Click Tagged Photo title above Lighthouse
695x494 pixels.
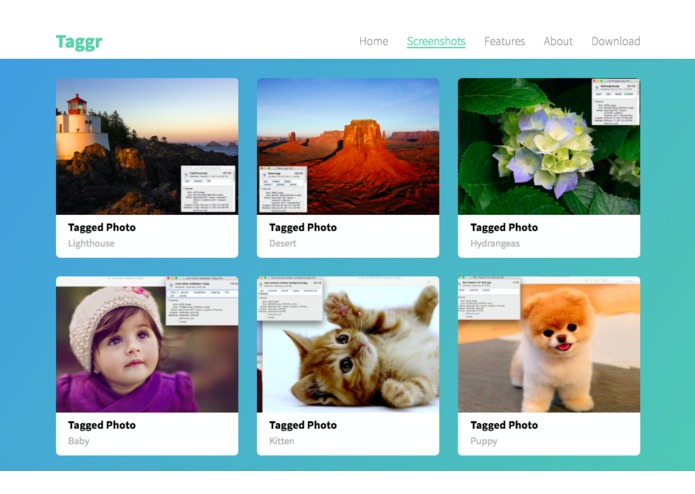pos(102,227)
